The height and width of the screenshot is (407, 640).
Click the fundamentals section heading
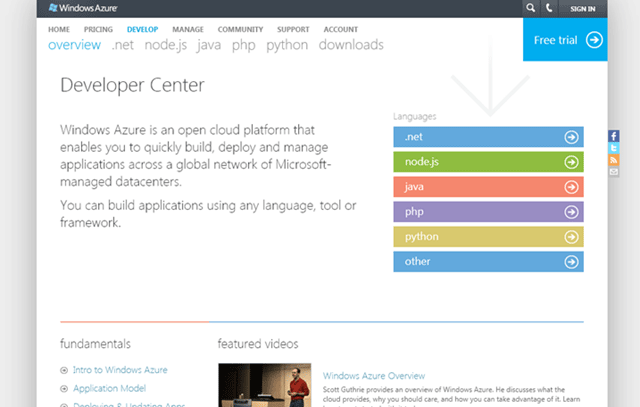pyautogui.click(x=95, y=344)
